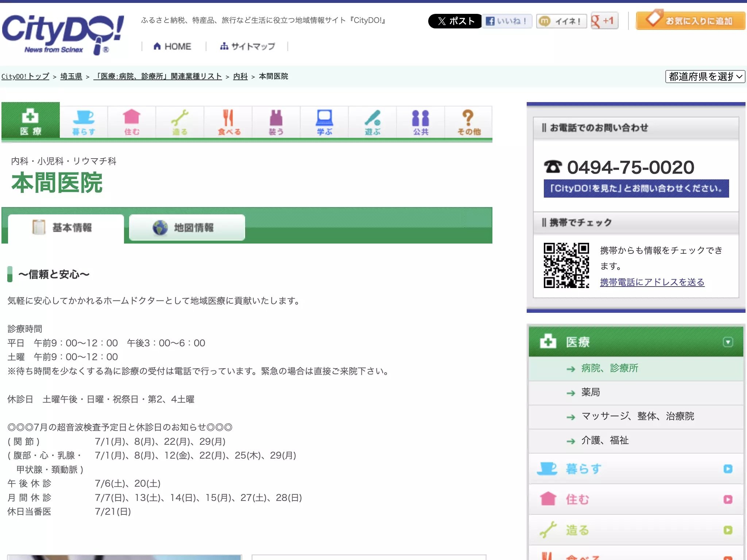Open サイトマップ in top navigation
Viewport: 747px width, 560px height.
point(247,46)
